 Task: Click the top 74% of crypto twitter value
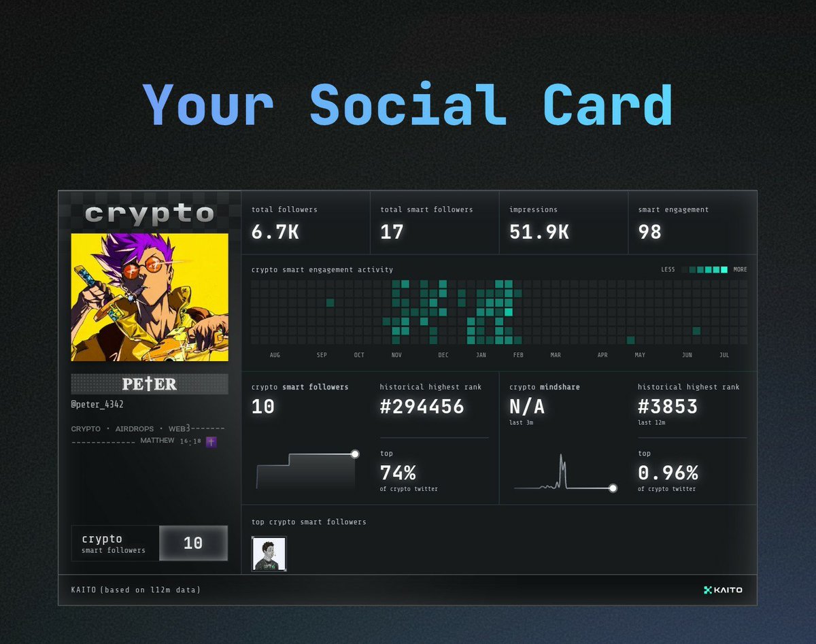click(398, 473)
